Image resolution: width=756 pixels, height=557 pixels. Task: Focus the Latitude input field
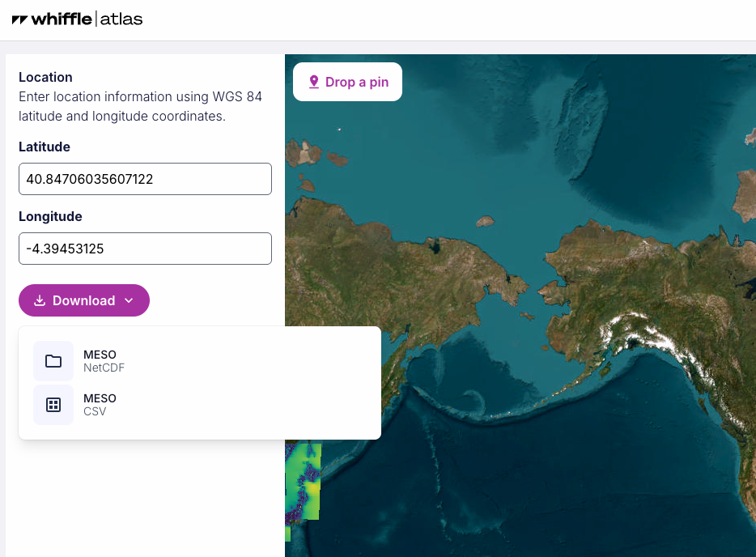click(145, 179)
